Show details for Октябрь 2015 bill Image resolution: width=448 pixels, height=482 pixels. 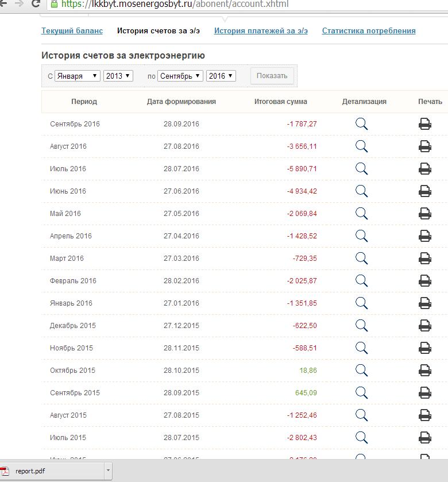361,371
